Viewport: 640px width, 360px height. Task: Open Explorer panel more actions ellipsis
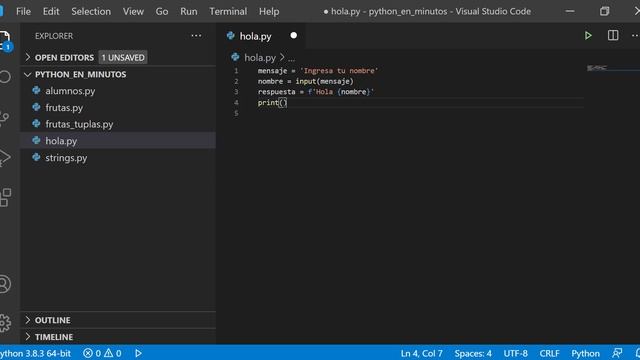click(x=196, y=36)
